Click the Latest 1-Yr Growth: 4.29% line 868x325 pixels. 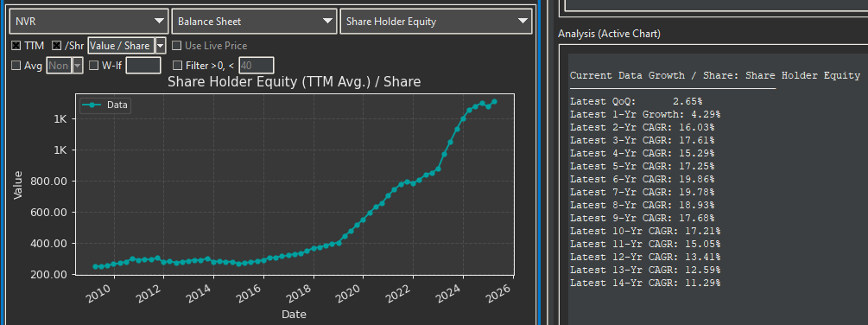[645, 114]
